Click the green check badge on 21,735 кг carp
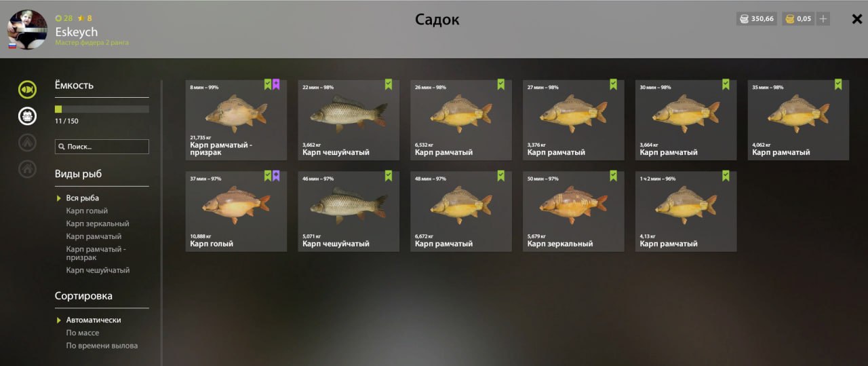Viewport: 868px width, 366px height. pyautogui.click(x=268, y=84)
